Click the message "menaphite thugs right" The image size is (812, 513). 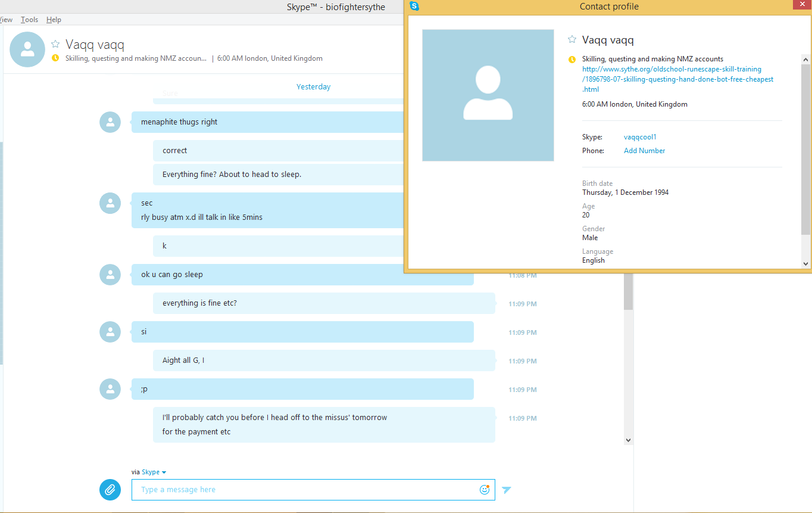tap(179, 122)
